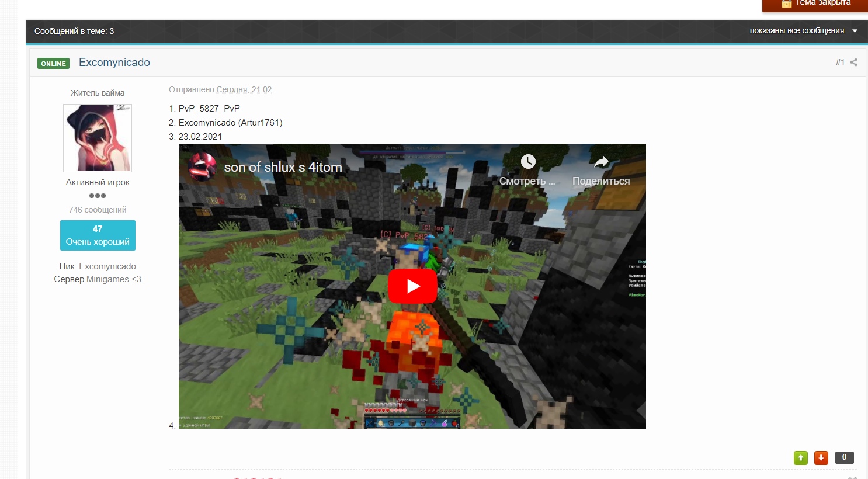
Task: Click Excomynicado's avatar image
Action: 98,138
